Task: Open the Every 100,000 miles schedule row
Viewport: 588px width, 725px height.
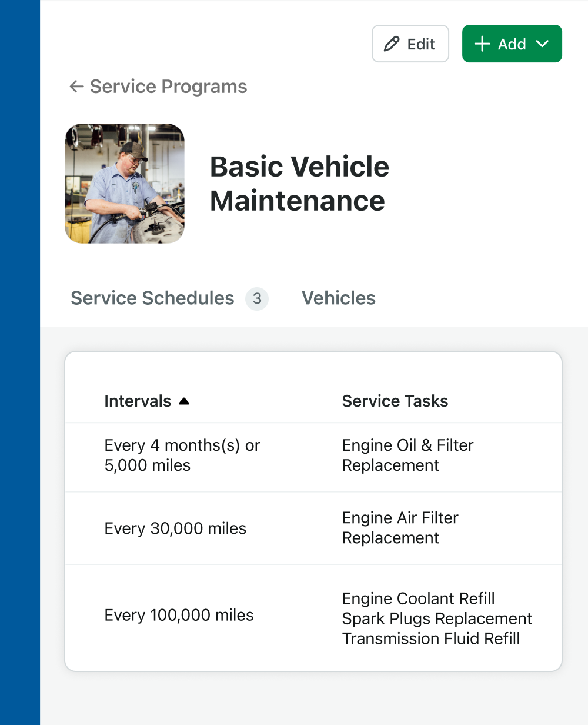Action: (x=313, y=618)
